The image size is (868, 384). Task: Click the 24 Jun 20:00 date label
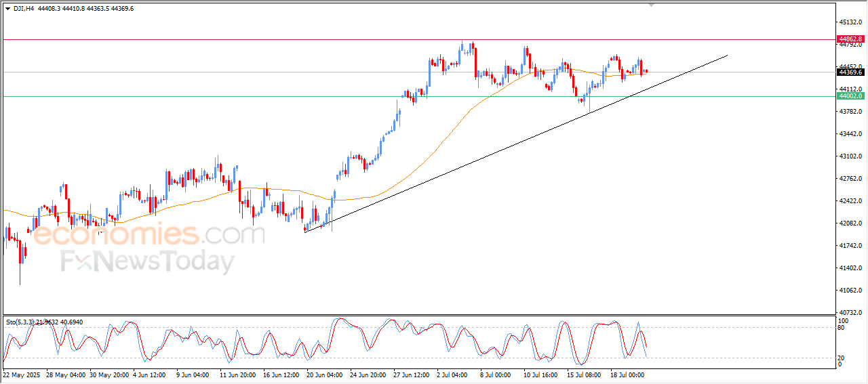click(x=368, y=375)
